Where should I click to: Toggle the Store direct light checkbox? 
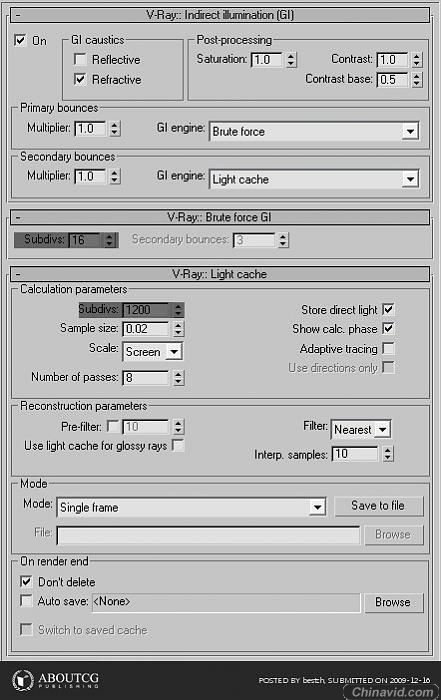388,309
